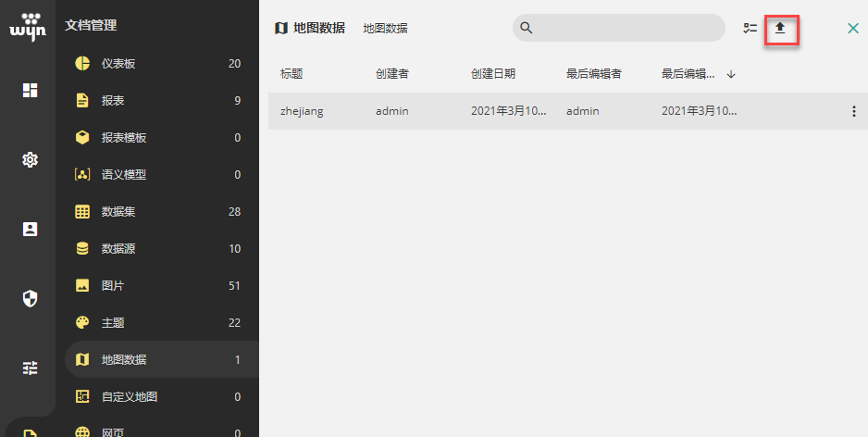
Task: Toggle multi-select checklist mode icon
Action: pos(750,29)
